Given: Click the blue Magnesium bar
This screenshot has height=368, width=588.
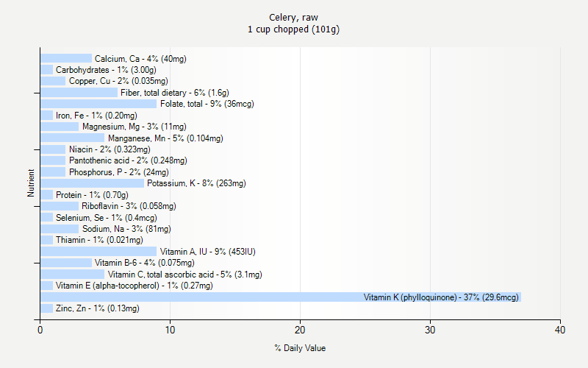Looking at the screenshot, I should tap(60, 127).
